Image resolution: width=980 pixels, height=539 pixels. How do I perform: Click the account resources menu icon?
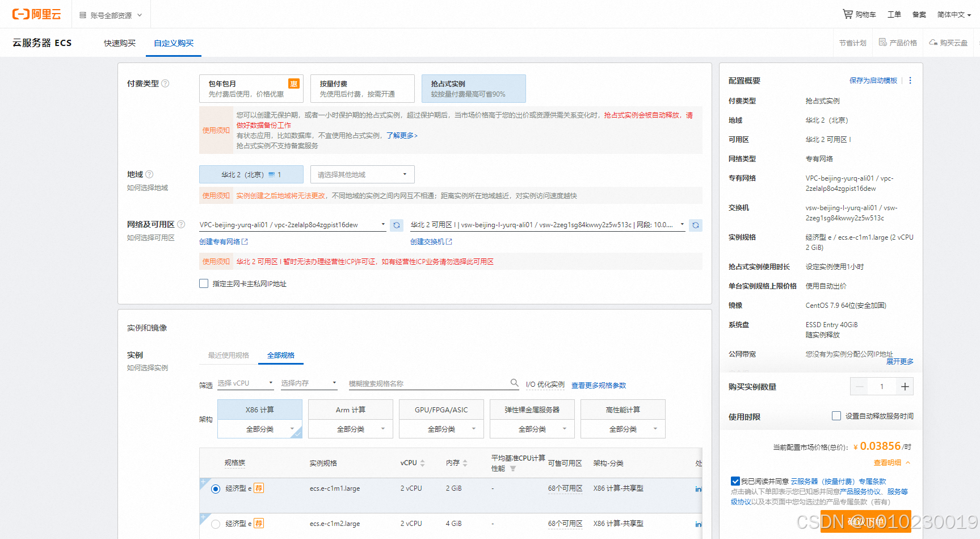tap(83, 15)
